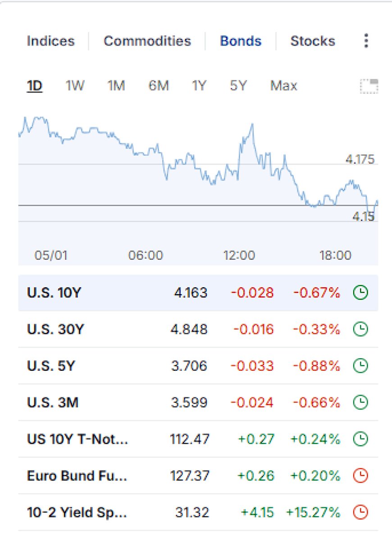Click the chart peak near 12:00
Image resolution: width=392 pixels, height=539 pixels.
click(x=252, y=124)
